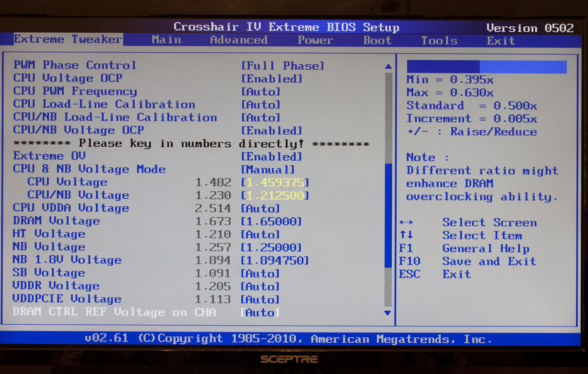Select VDDR Voltage [Auto] value

[x=261, y=287]
